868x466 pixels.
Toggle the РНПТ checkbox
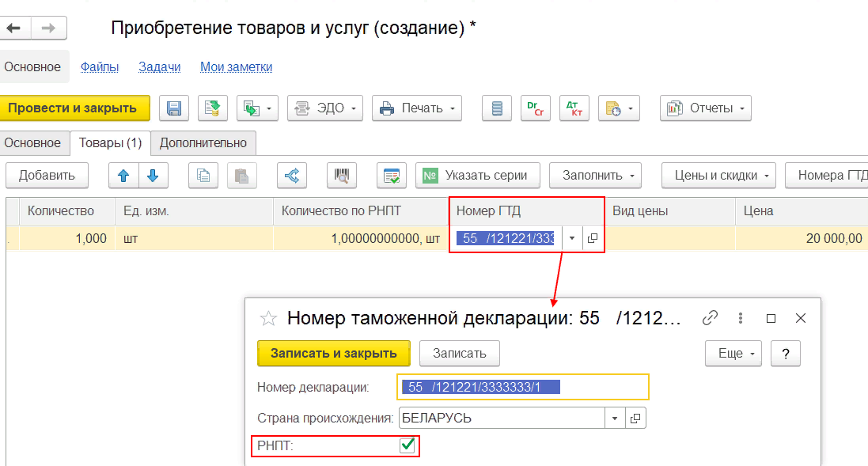[x=407, y=446]
